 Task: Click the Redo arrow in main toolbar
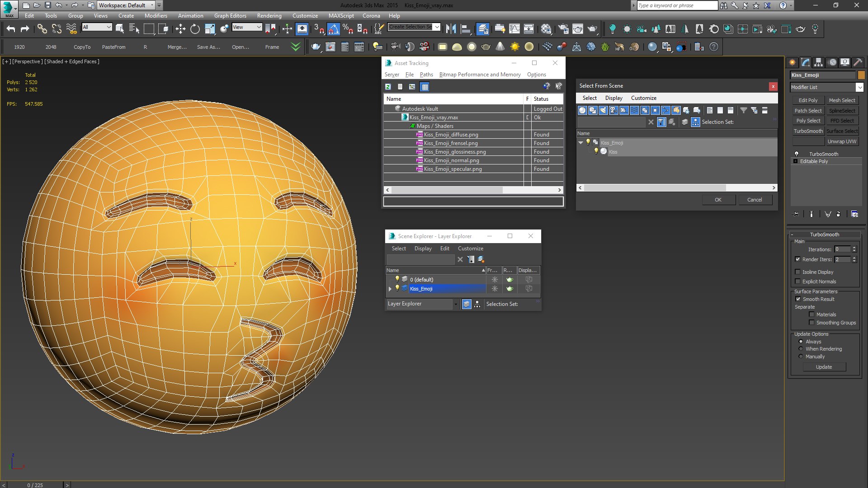point(25,29)
